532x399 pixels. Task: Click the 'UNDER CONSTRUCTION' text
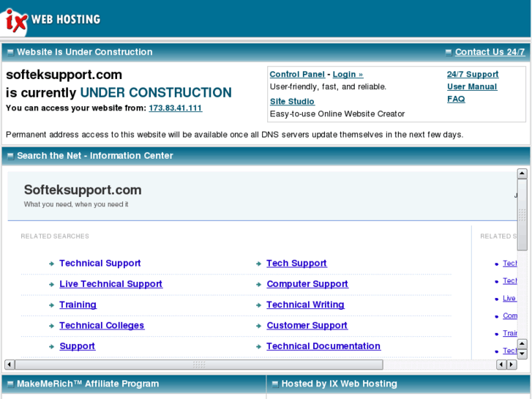point(156,93)
